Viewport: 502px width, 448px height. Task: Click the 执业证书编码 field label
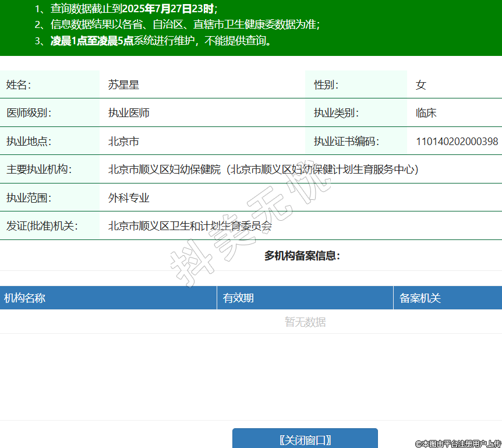[346, 142]
